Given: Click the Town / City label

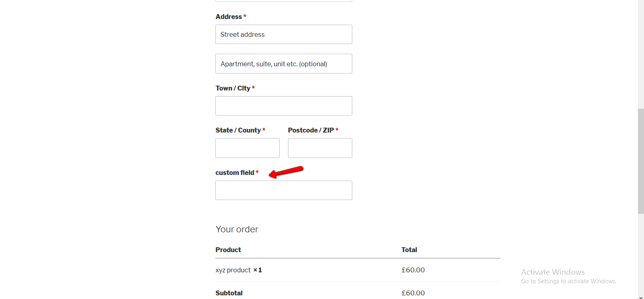Looking at the screenshot, I should click(x=233, y=88).
